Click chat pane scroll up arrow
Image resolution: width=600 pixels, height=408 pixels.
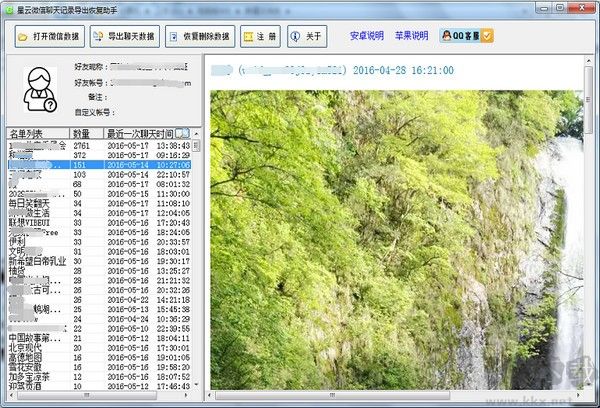[x=588, y=60]
